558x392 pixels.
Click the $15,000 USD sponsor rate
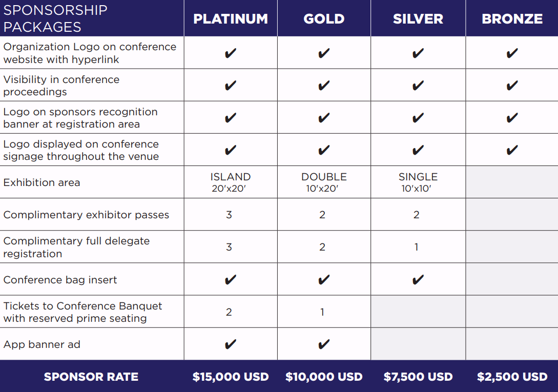point(231,377)
